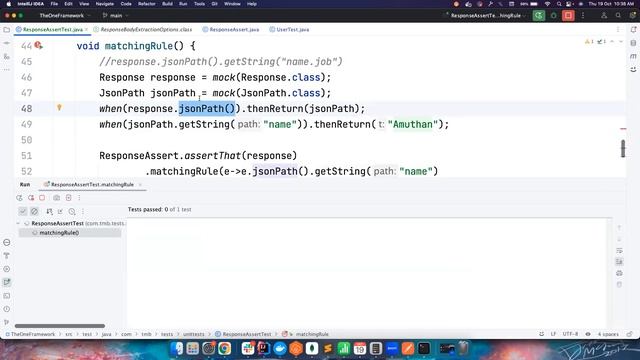Open the Code With Me user icon
This screenshot has height=360, width=640.
[604, 16]
